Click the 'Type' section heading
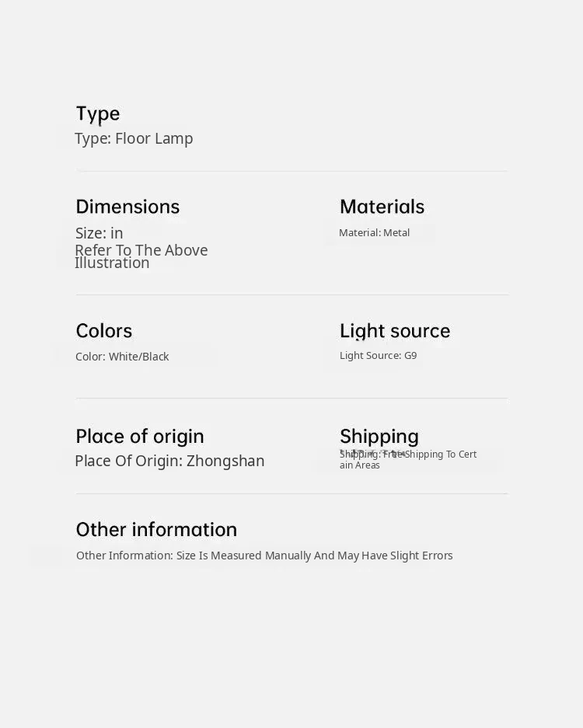The height and width of the screenshot is (728, 583). tap(98, 113)
